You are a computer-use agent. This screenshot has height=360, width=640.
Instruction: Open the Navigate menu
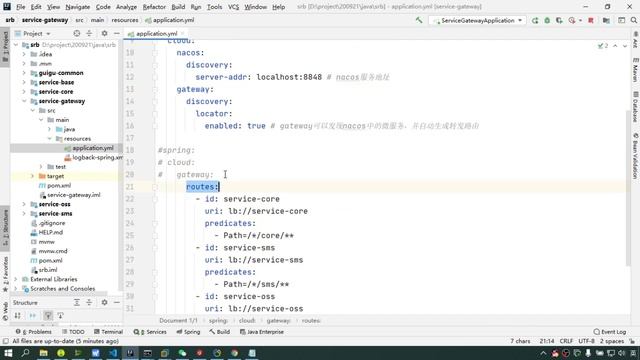click(x=78, y=7)
